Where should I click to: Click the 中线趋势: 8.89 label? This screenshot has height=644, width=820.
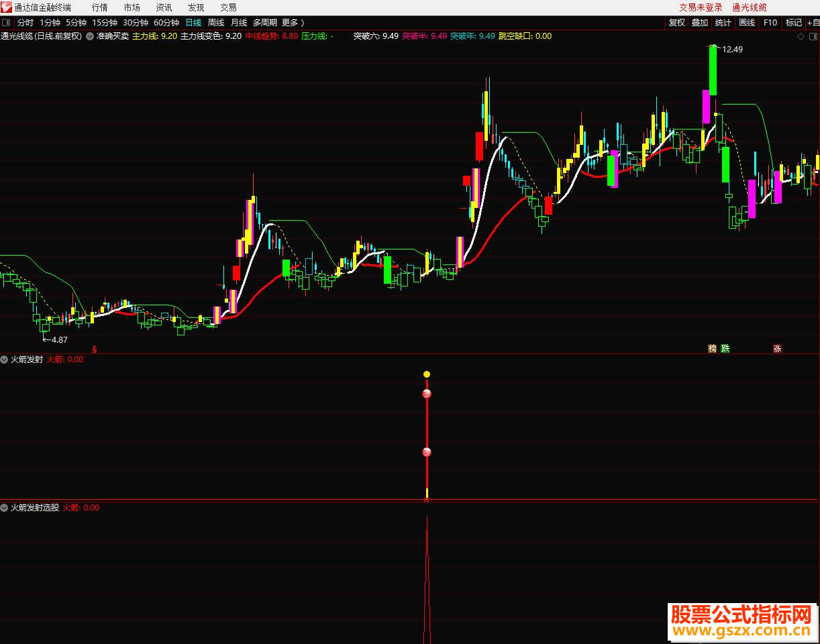[x=271, y=36]
